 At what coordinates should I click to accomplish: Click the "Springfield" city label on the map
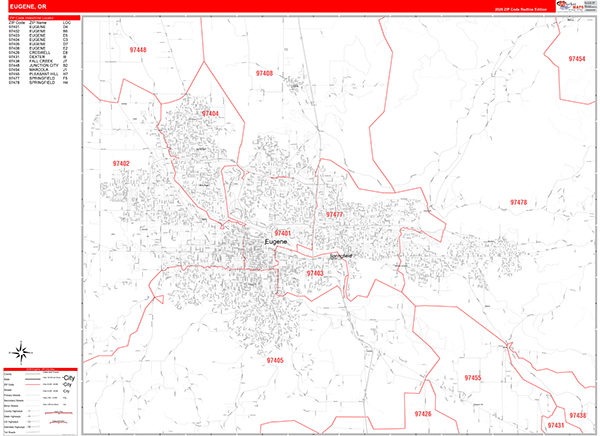pos(341,256)
